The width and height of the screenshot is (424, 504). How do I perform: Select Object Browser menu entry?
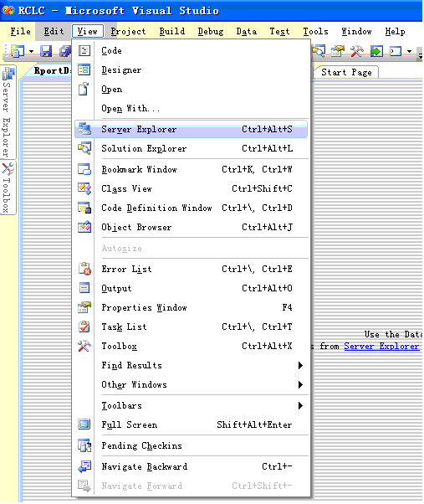pyautogui.click(x=191, y=227)
